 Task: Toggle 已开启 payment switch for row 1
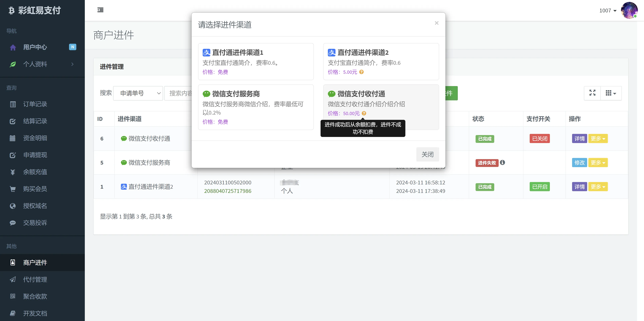540,187
